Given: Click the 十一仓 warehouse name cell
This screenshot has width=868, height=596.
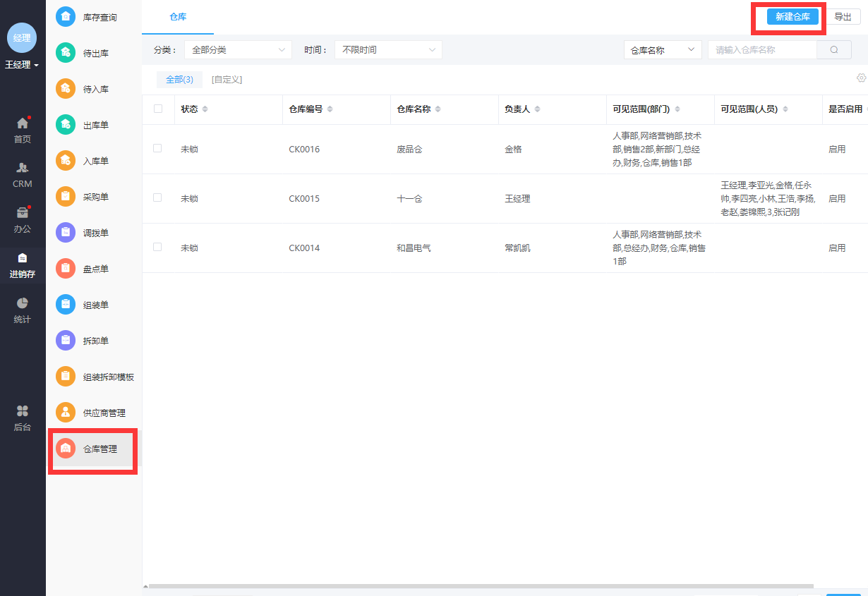Looking at the screenshot, I should (409, 199).
